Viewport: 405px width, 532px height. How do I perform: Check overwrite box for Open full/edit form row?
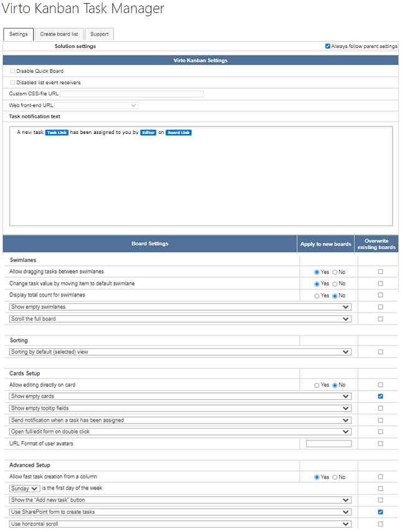(x=381, y=432)
